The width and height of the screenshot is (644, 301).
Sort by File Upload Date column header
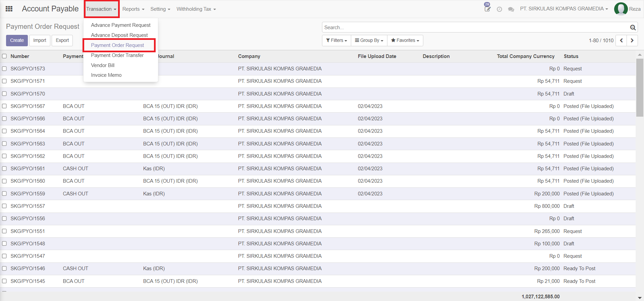(377, 56)
